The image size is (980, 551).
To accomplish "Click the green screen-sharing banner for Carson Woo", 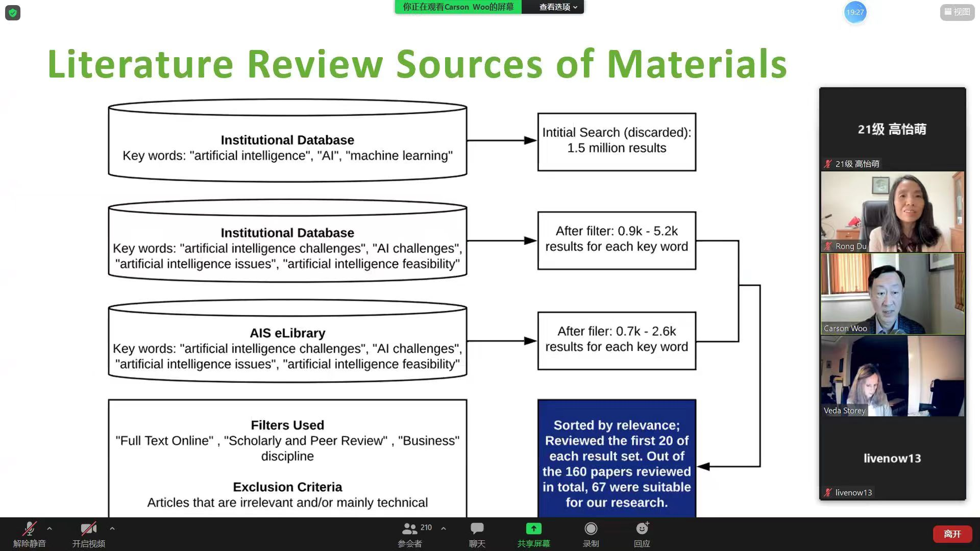I will 458,7.
